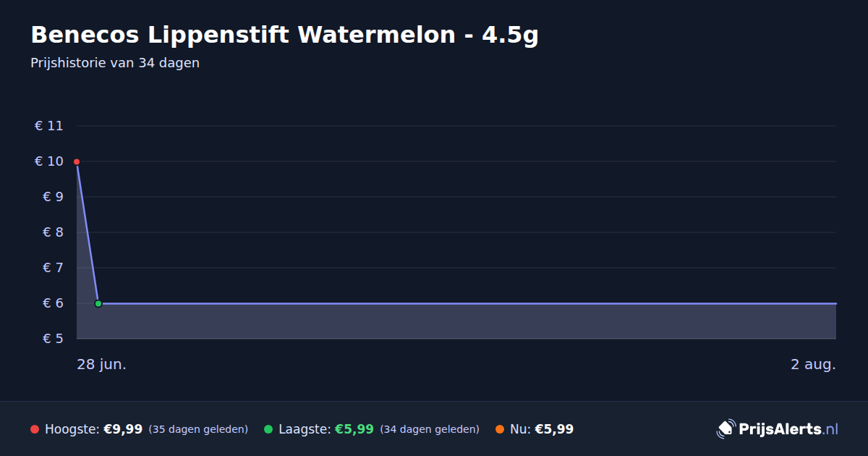Click the € 5 axis label
Image resolution: width=868 pixels, height=456 pixels.
[49, 339]
